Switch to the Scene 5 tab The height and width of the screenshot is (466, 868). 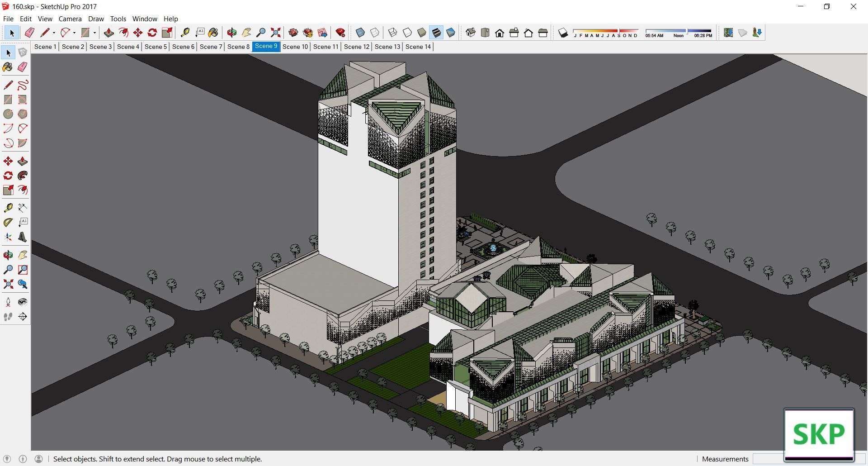(156, 47)
